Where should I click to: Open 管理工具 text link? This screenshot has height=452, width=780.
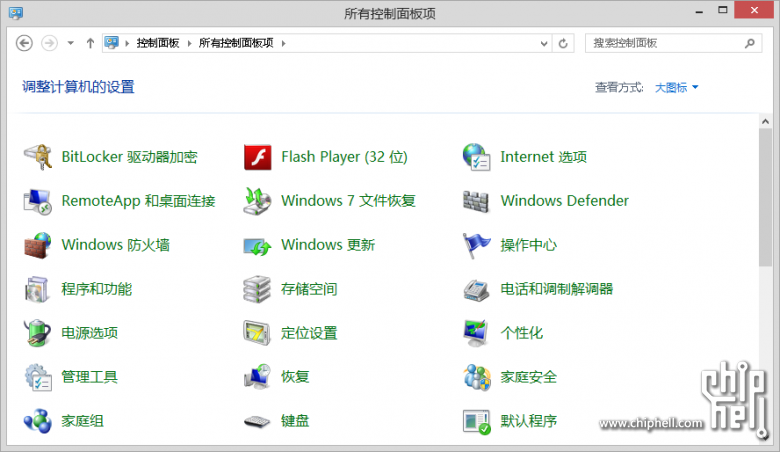90,377
